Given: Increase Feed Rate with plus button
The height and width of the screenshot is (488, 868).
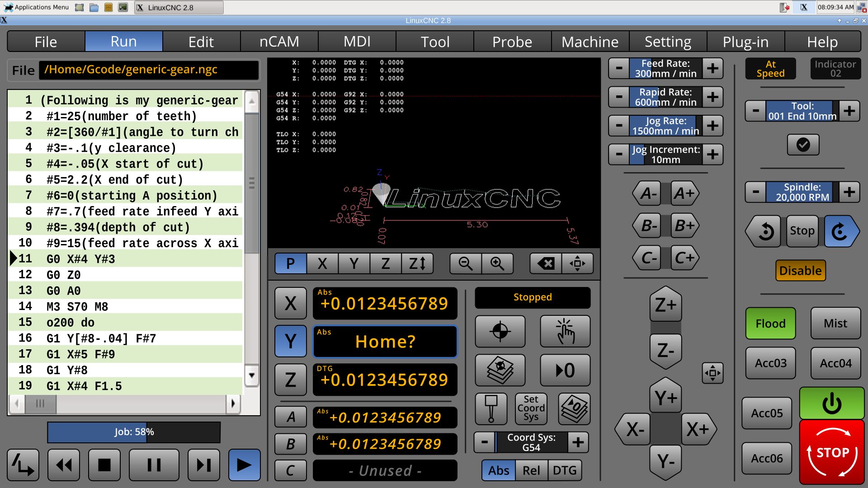Looking at the screenshot, I should click(712, 69).
